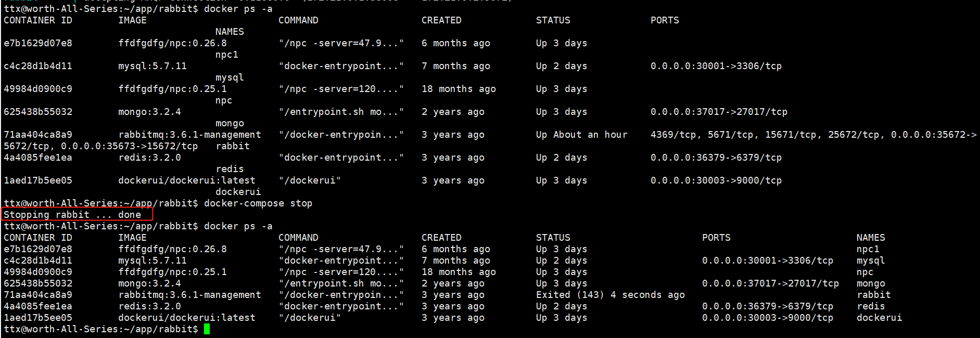Click the 'npc1' name in the first listing

point(227,55)
